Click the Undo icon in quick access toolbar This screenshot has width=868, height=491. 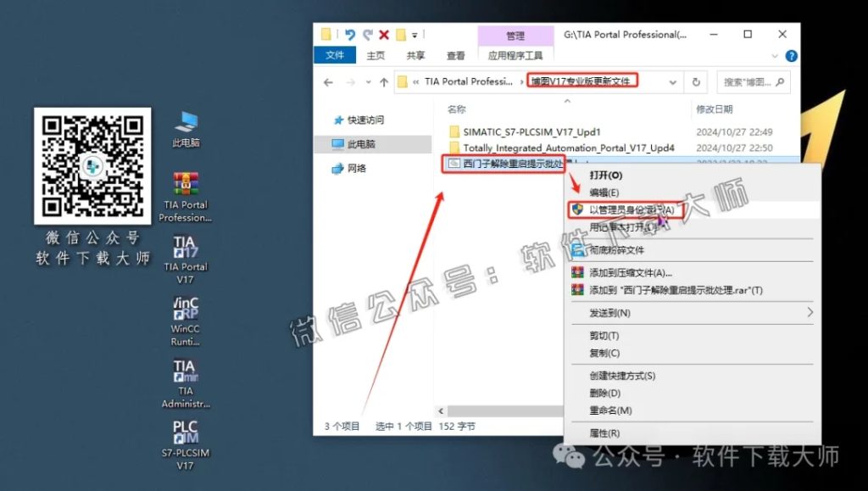(351, 35)
